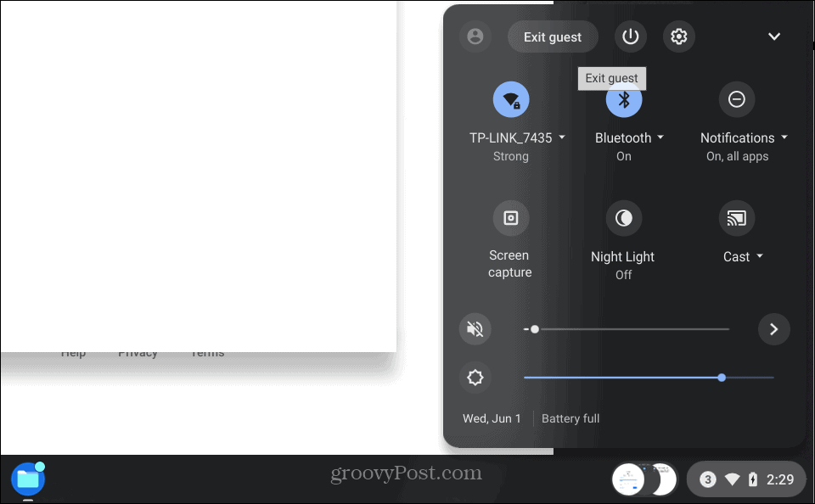Open the Privacy link
The width and height of the screenshot is (815, 504).
(138, 352)
